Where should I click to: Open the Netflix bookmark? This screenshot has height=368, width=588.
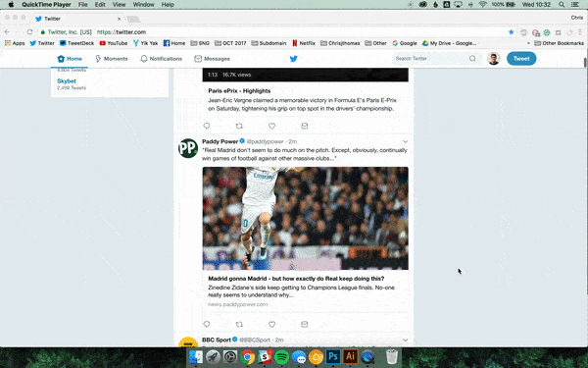304,43
